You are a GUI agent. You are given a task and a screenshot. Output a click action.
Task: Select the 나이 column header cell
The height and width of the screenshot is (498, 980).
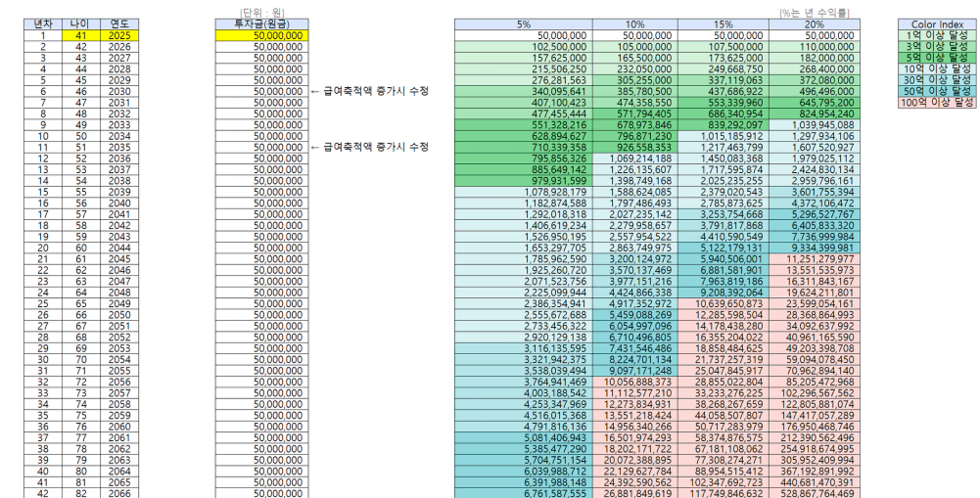pos(80,23)
